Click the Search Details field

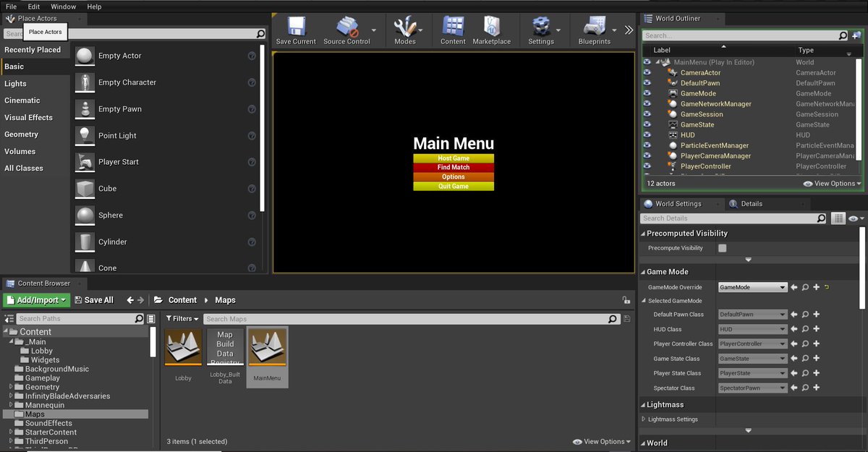click(x=734, y=218)
